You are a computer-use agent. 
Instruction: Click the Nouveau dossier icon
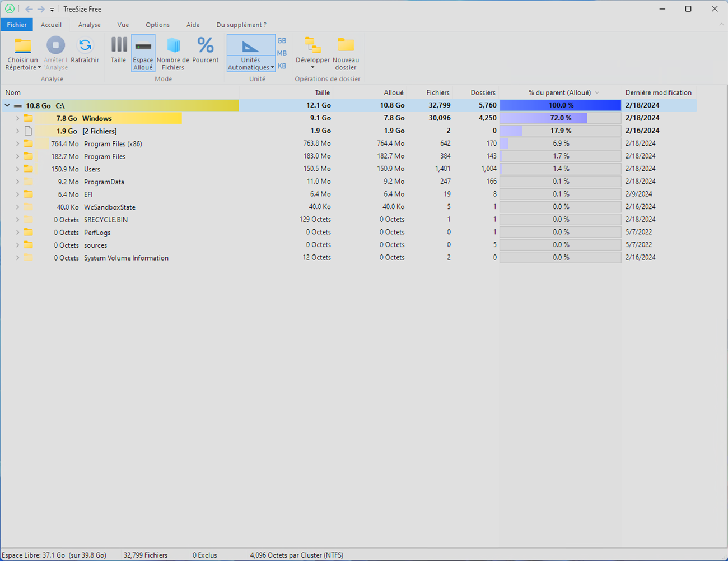coord(346,46)
